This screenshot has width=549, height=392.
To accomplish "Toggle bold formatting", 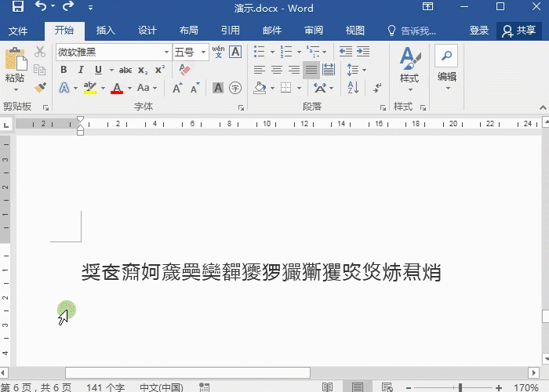I will (64, 70).
